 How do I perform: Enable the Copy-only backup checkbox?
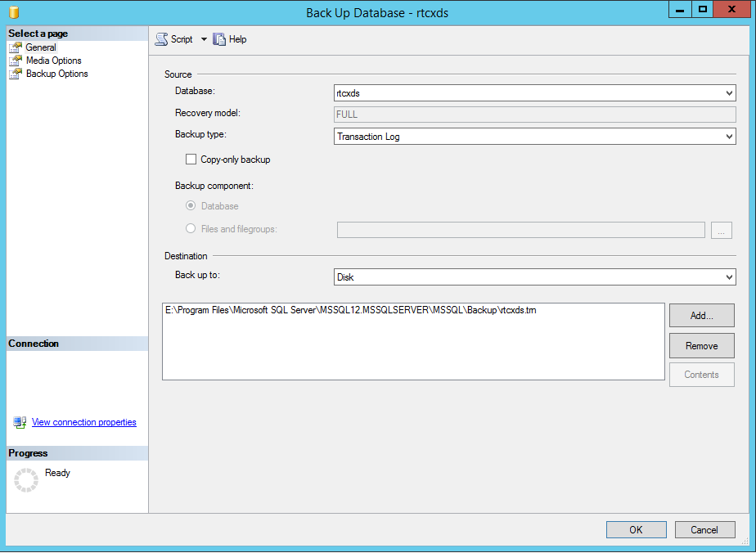[x=191, y=160]
